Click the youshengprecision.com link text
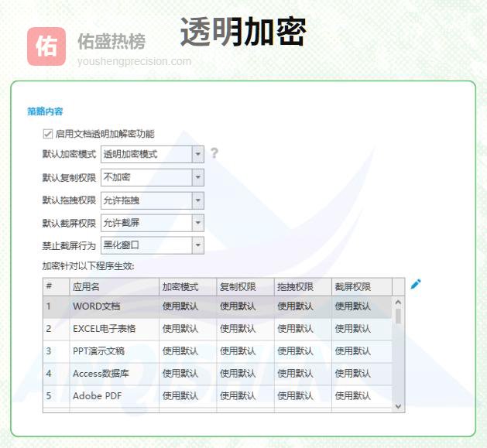Viewport: 487px width, 448px height. (134, 61)
